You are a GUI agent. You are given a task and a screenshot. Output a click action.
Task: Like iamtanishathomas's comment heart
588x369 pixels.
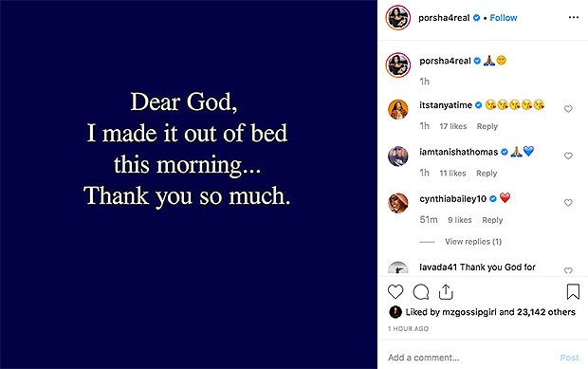568,156
